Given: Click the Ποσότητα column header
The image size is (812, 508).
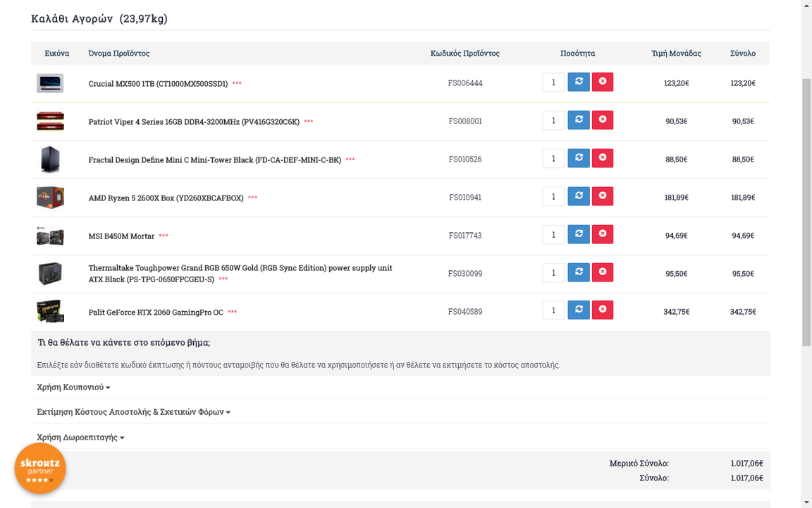Looking at the screenshot, I should 577,54.
